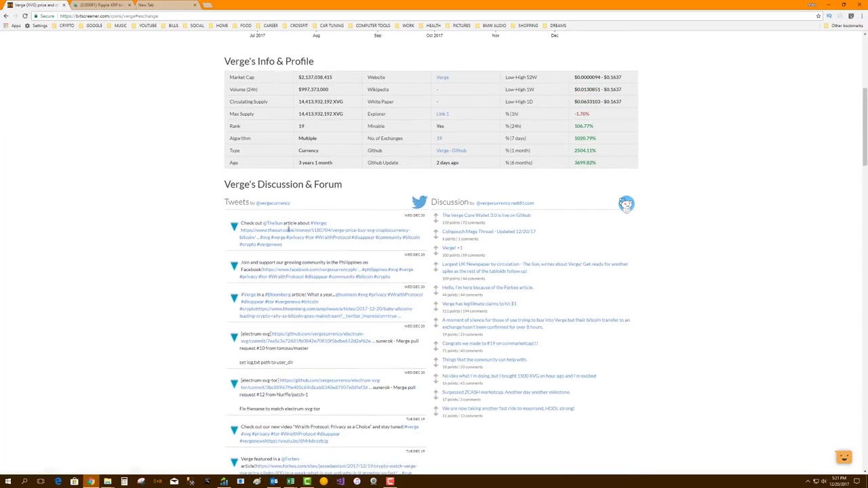Open Task View on the taskbar
This screenshot has width=868, height=488.
(41, 482)
